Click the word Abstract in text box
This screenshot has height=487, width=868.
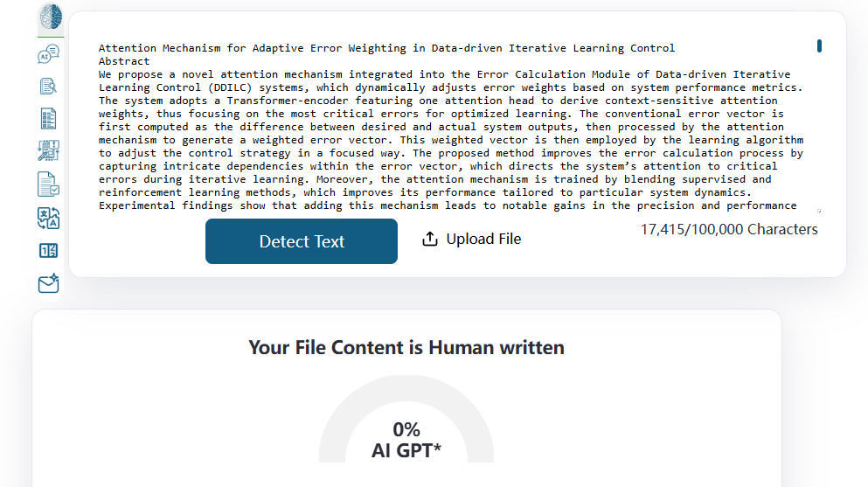pos(124,61)
